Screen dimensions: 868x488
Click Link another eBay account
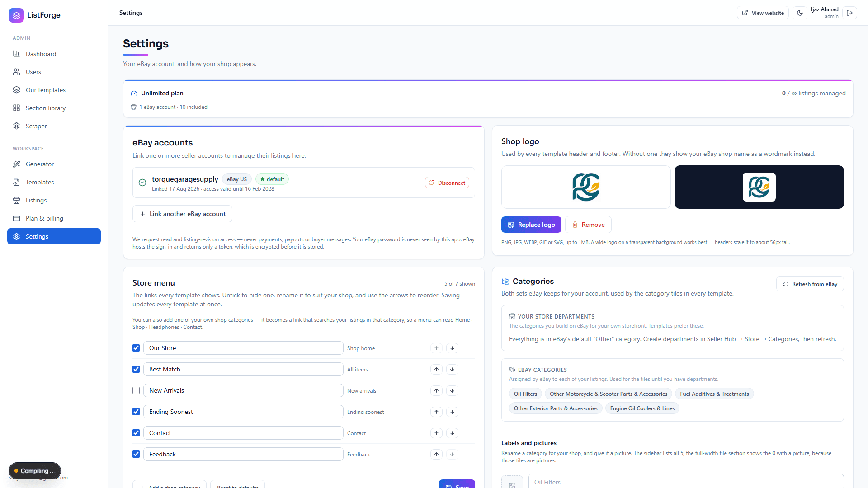tap(182, 214)
